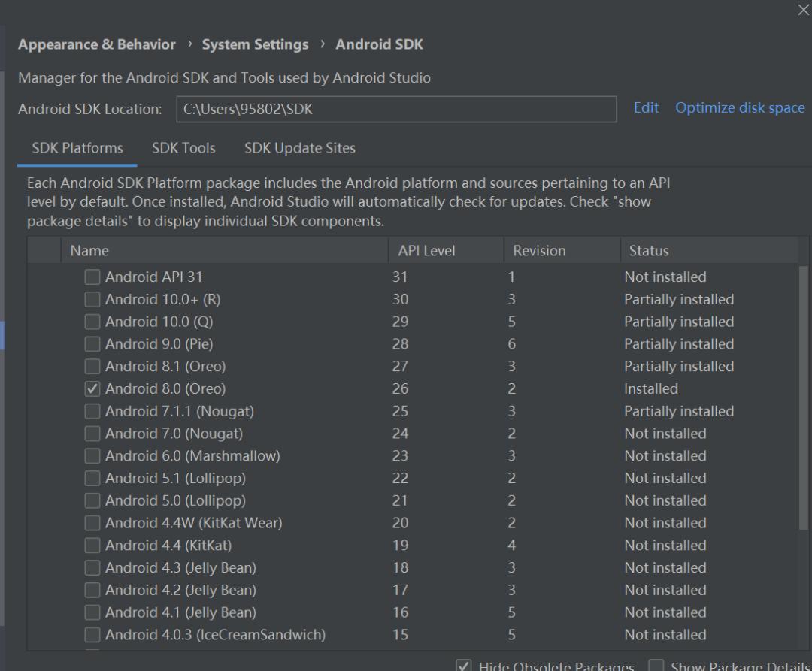Open the SDK Update Sites tab
The image size is (812, 671).
pos(299,147)
